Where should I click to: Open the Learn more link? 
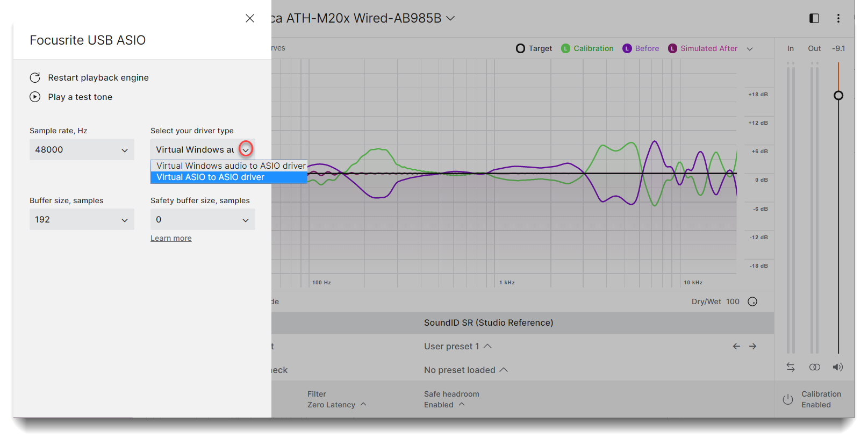tap(171, 239)
